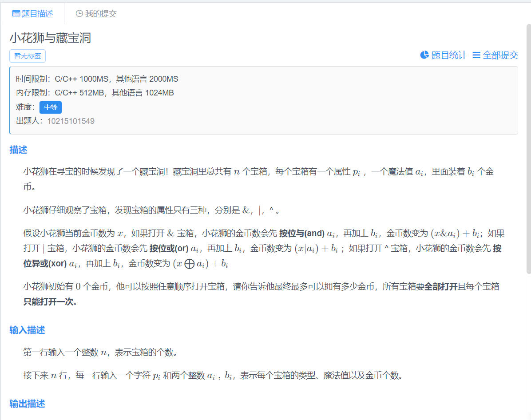Image resolution: width=531 pixels, height=420 pixels.
Task: Click the 描述 section heading
Action: click(19, 150)
